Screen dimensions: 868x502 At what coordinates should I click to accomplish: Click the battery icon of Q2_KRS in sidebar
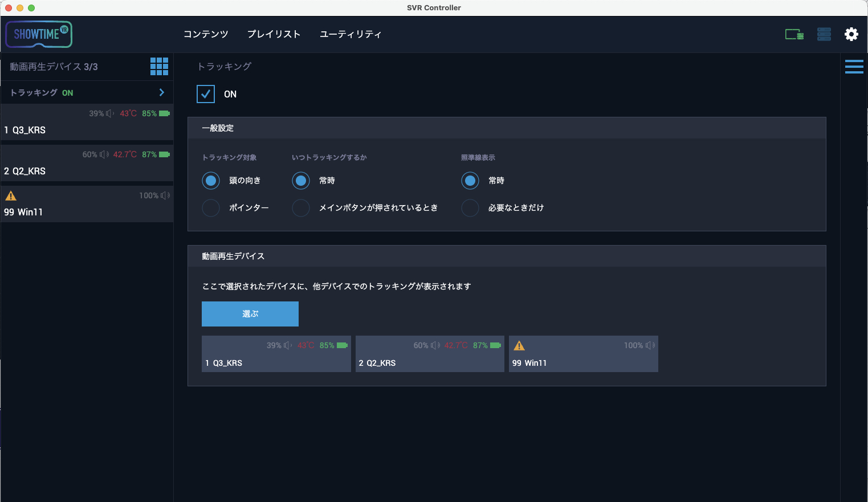[165, 154]
